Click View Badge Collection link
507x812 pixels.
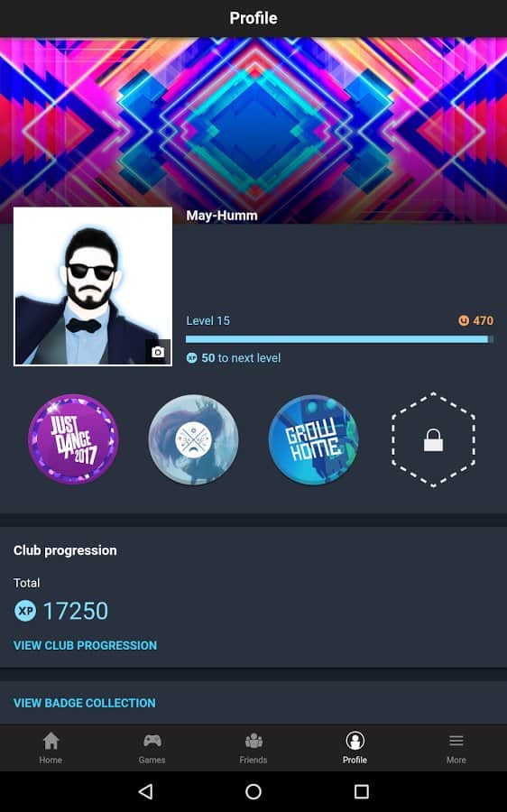(85, 703)
